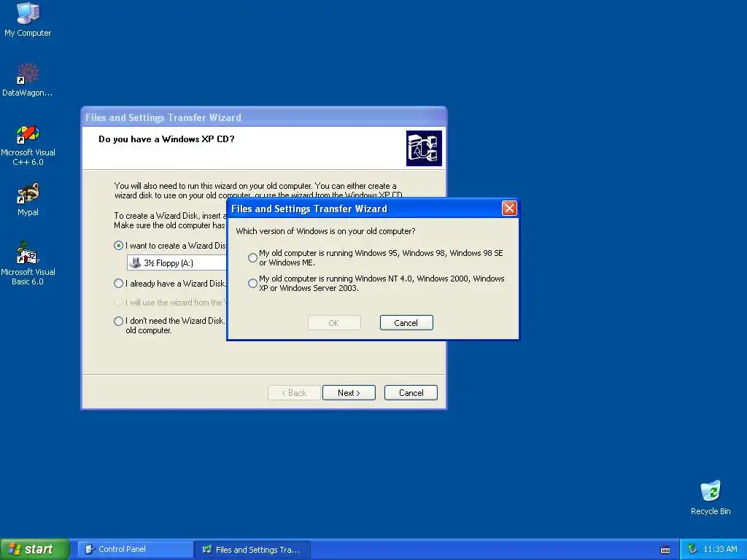
Task: Select 'I don't need the Wizard Disk'
Action: (x=119, y=321)
